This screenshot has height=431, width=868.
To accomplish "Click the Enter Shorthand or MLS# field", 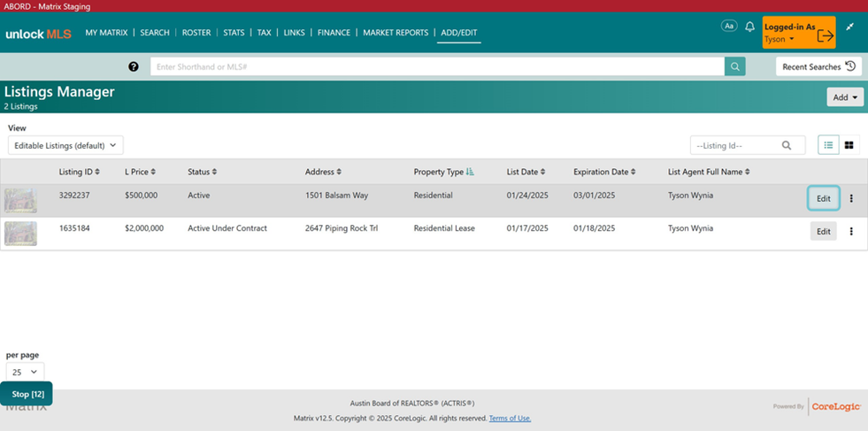I will (437, 66).
